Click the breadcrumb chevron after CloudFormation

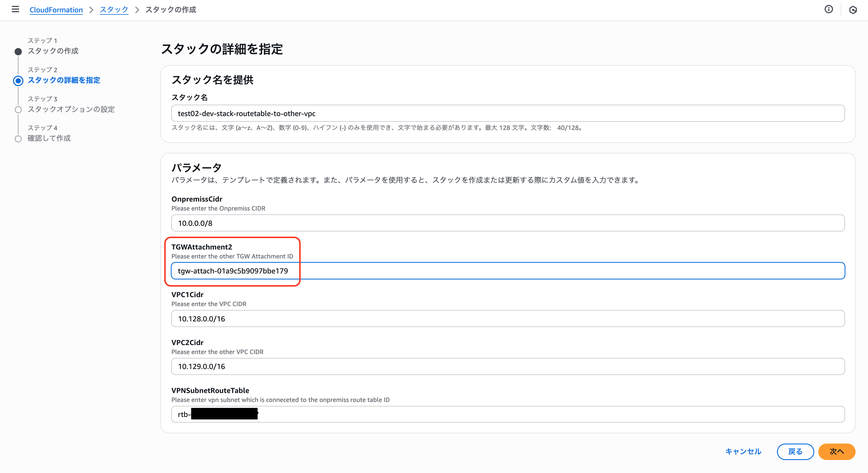click(91, 10)
